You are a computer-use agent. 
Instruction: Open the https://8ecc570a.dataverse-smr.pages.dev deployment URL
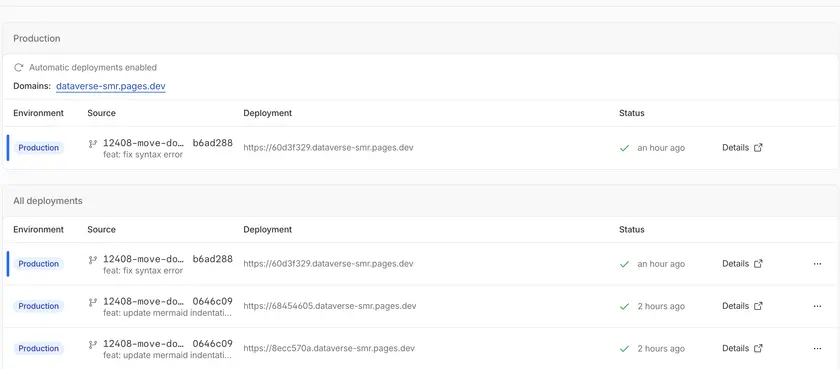329,348
